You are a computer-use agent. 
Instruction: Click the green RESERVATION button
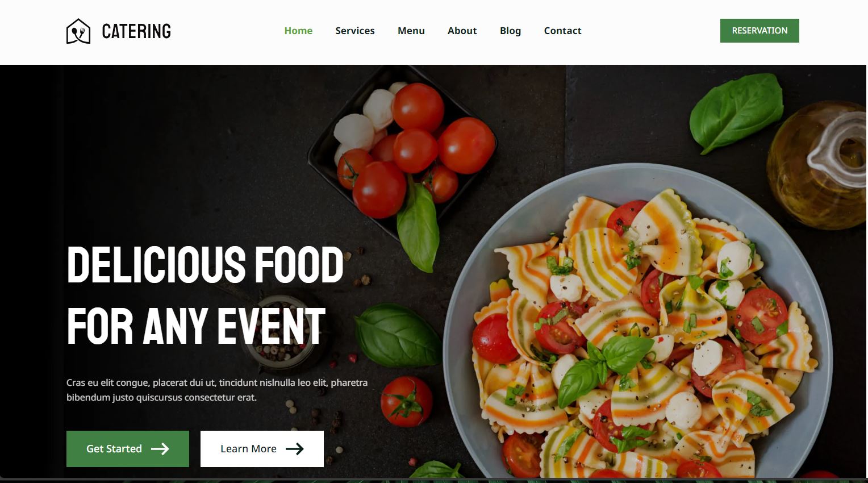pyautogui.click(x=759, y=31)
